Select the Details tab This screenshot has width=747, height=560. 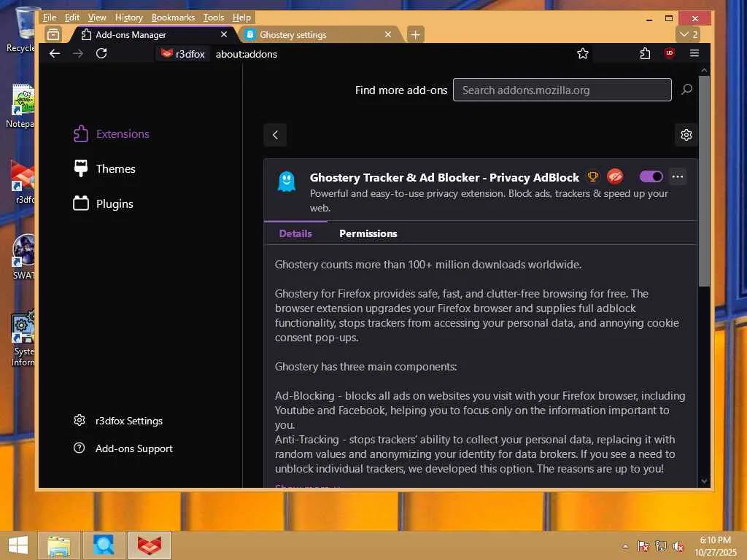pyautogui.click(x=295, y=233)
